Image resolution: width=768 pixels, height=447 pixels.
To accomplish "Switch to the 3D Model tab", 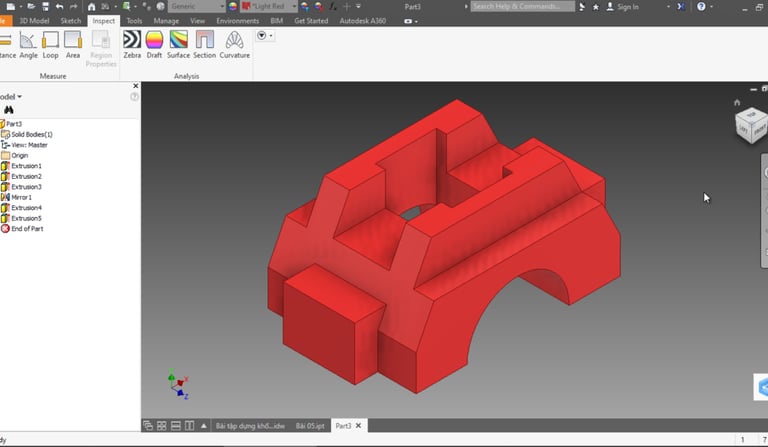I will pyautogui.click(x=34, y=21).
